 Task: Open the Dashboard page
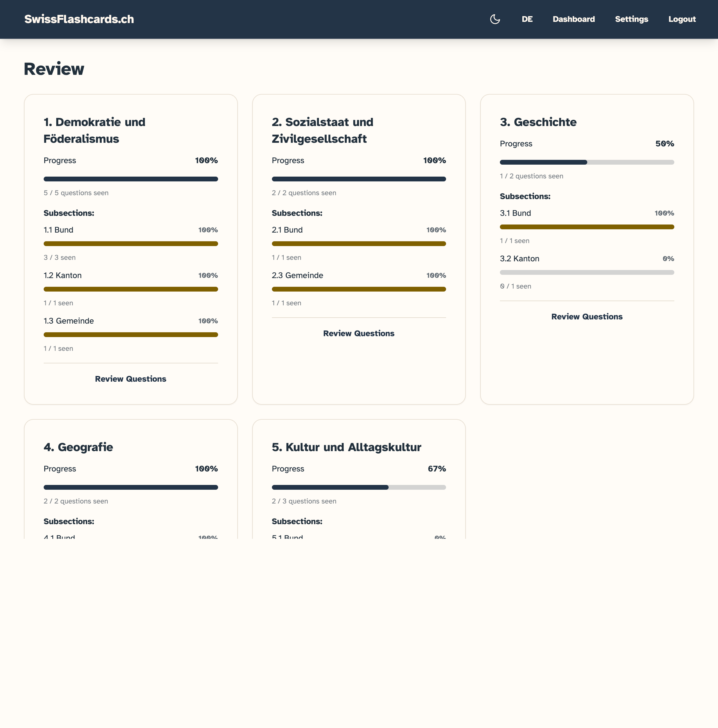pos(574,19)
